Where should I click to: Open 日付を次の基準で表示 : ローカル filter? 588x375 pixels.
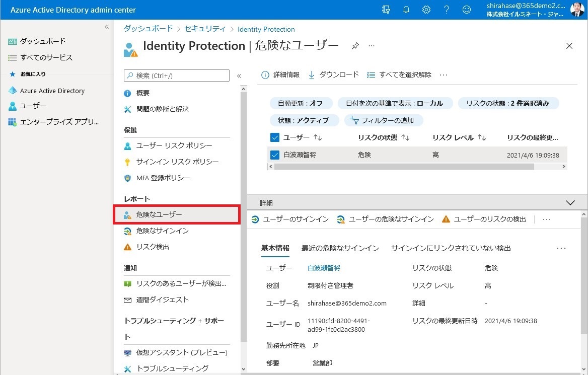click(x=395, y=104)
